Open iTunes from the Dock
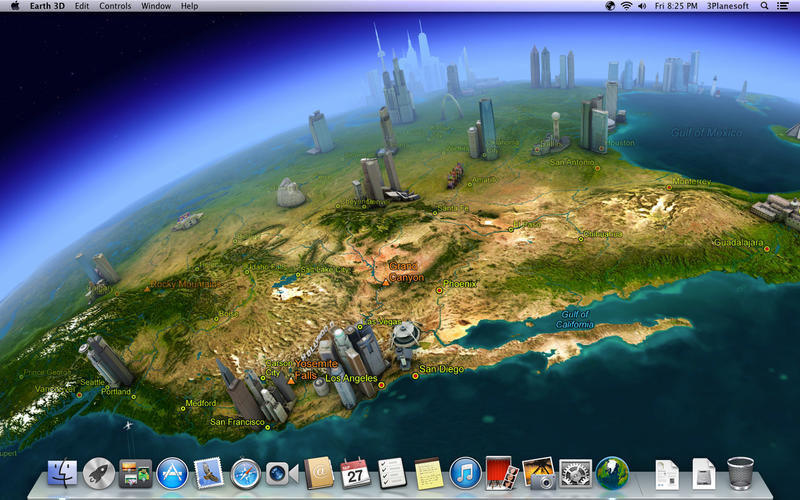This screenshot has height=500, width=800. coord(465,473)
